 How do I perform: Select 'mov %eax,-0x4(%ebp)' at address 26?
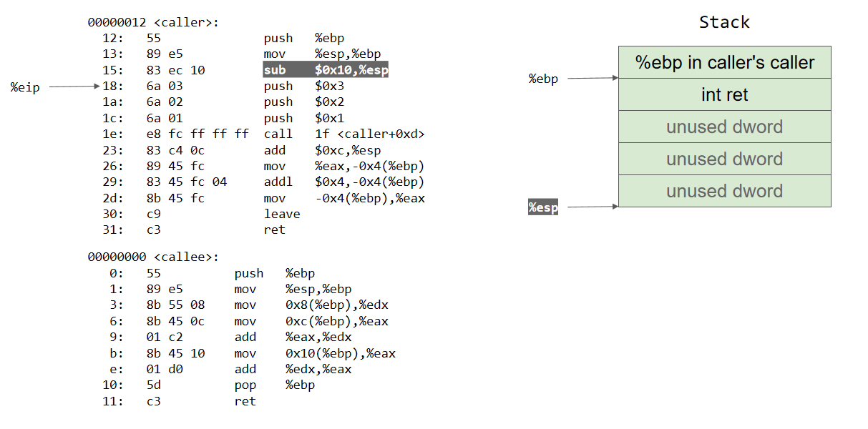(344, 166)
